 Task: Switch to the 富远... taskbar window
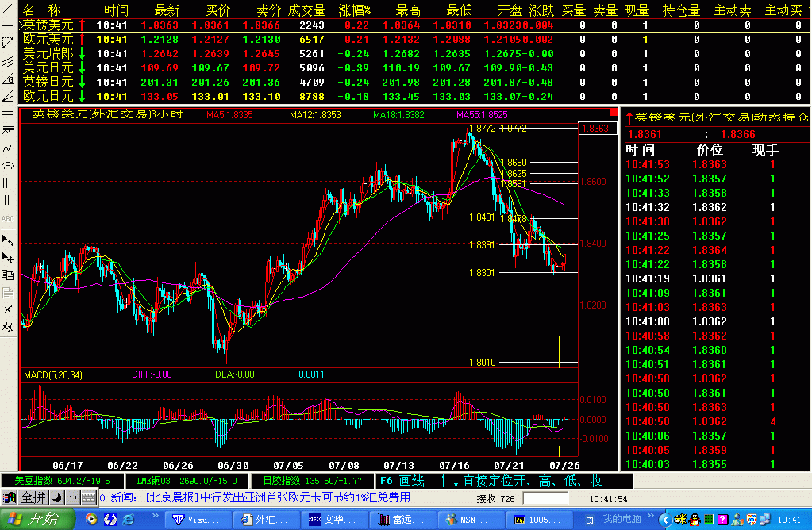(403, 520)
